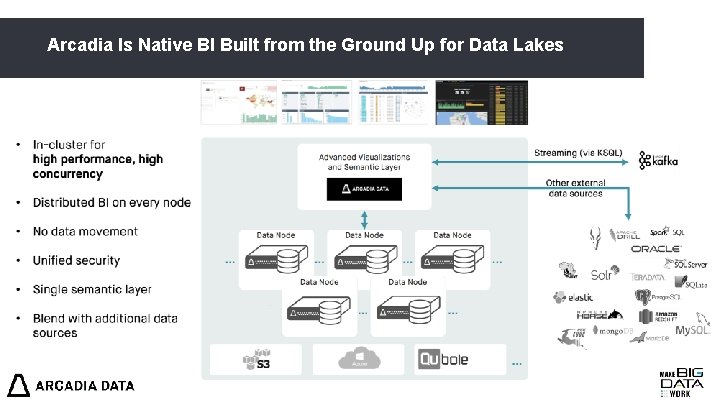
Task: Click the 'high performance, high concurrency' bullet
Action: 98,166
